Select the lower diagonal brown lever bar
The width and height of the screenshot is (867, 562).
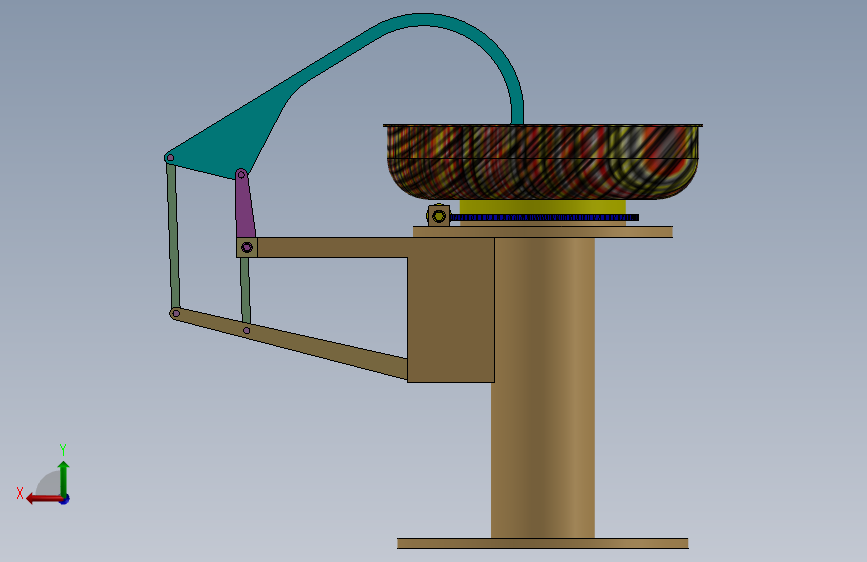(290, 343)
